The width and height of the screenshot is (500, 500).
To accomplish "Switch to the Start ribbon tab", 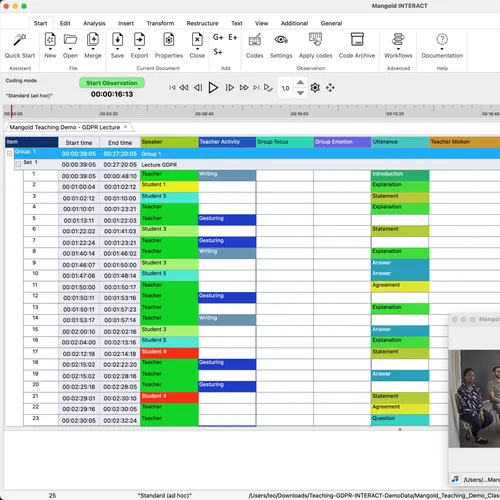I will (40, 23).
